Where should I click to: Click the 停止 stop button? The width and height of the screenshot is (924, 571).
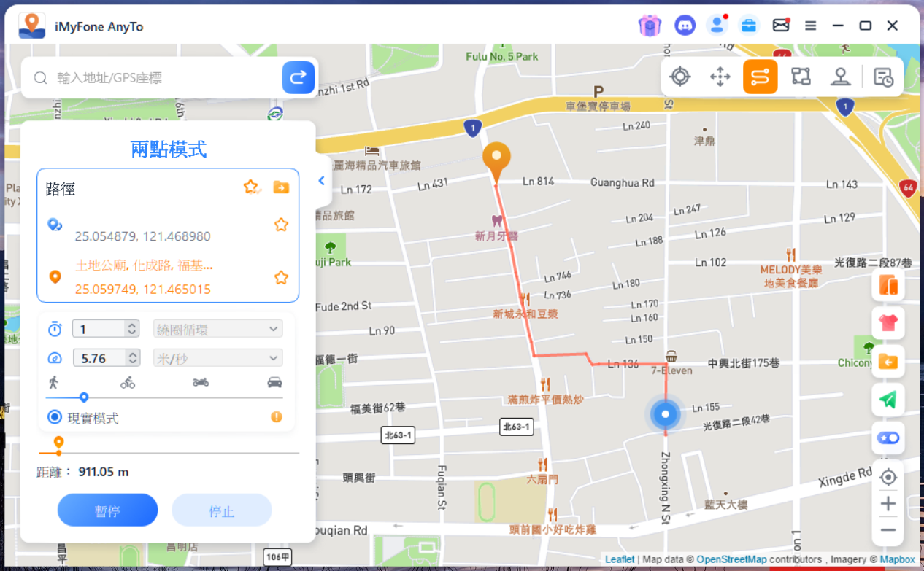221,510
